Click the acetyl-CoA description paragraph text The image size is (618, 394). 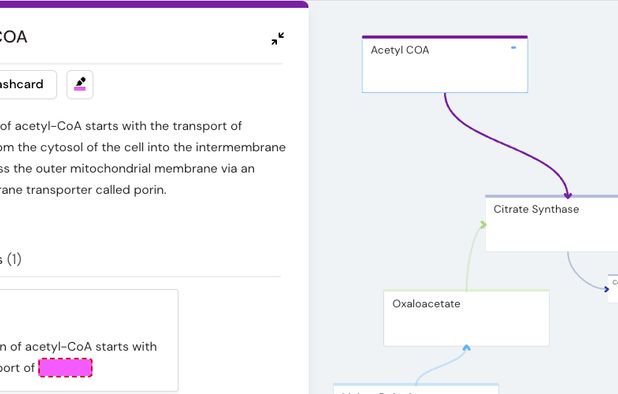[x=142, y=158]
